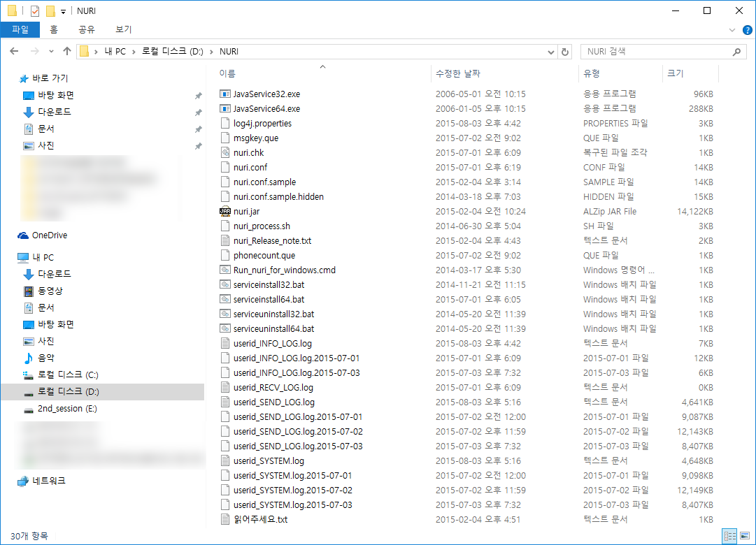This screenshot has height=545, width=756.
Task: Click the Run_nuri_for_windows.cmd file icon
Action: click(x=224, y=270)
